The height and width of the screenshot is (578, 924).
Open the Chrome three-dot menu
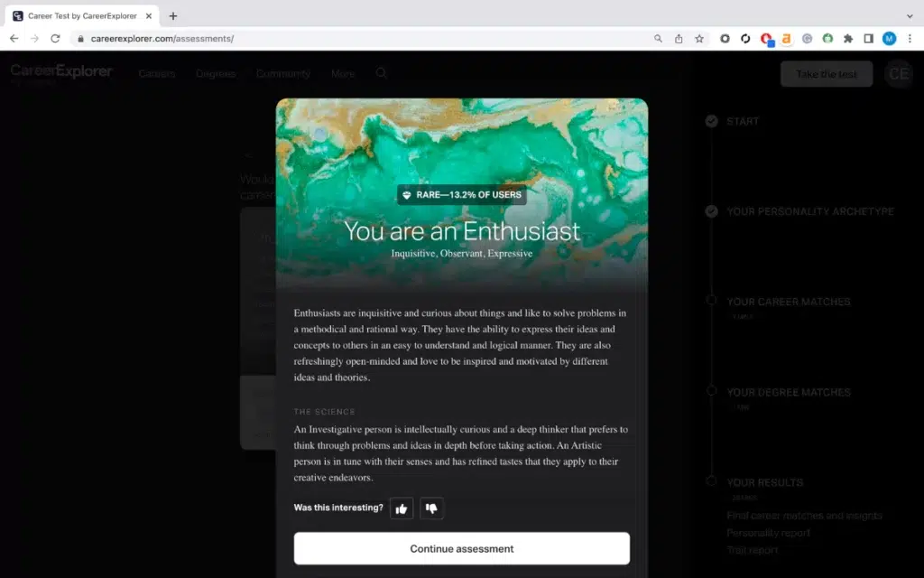pos(910,38)
